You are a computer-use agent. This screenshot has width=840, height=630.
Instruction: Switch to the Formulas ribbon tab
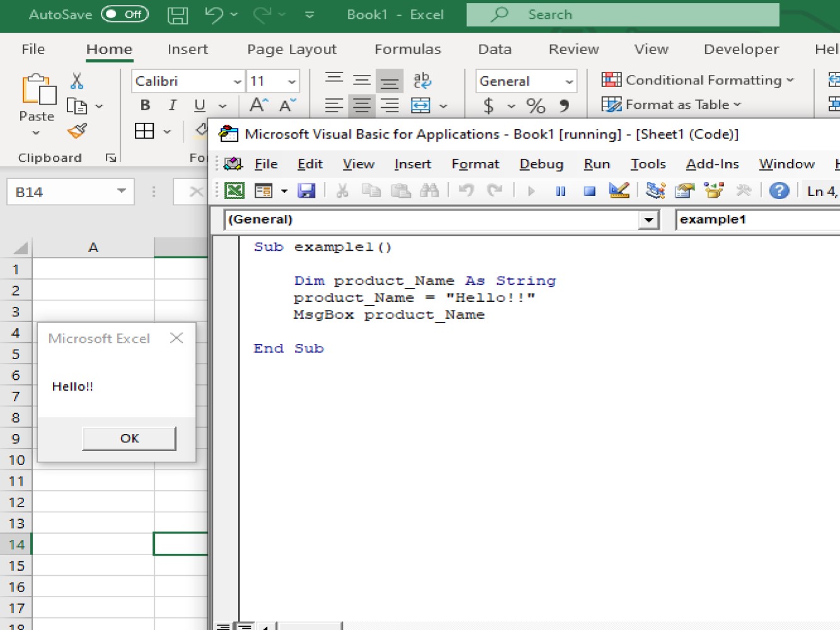(408, 49)
